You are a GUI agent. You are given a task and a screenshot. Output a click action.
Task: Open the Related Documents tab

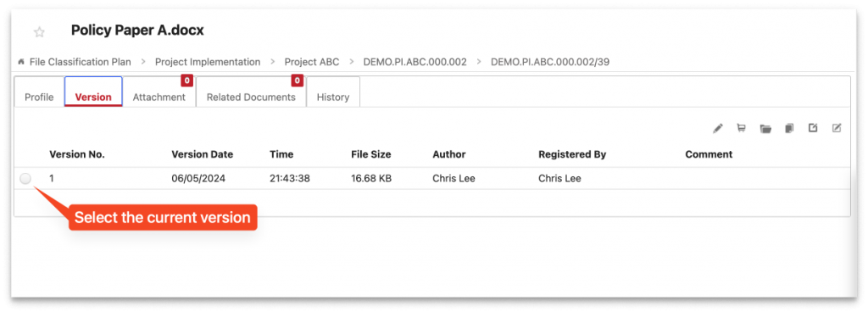pyautogui.click(x=251, y=97)
